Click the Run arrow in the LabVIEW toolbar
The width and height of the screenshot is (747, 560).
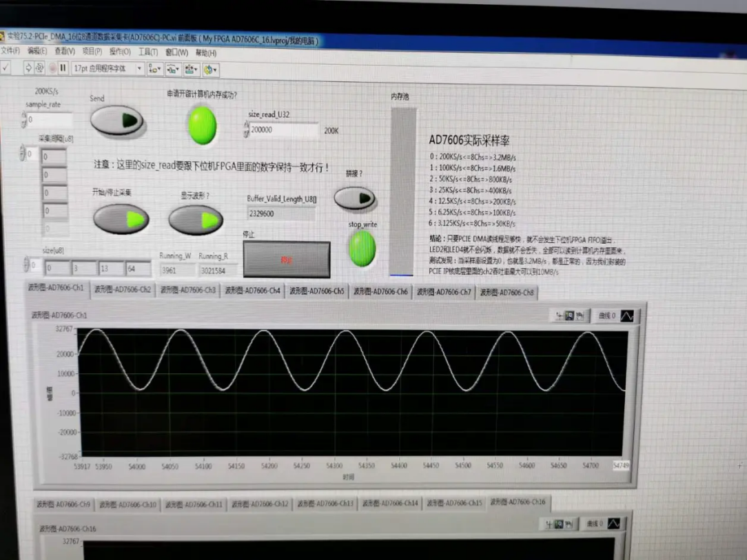tap(28, 68)
